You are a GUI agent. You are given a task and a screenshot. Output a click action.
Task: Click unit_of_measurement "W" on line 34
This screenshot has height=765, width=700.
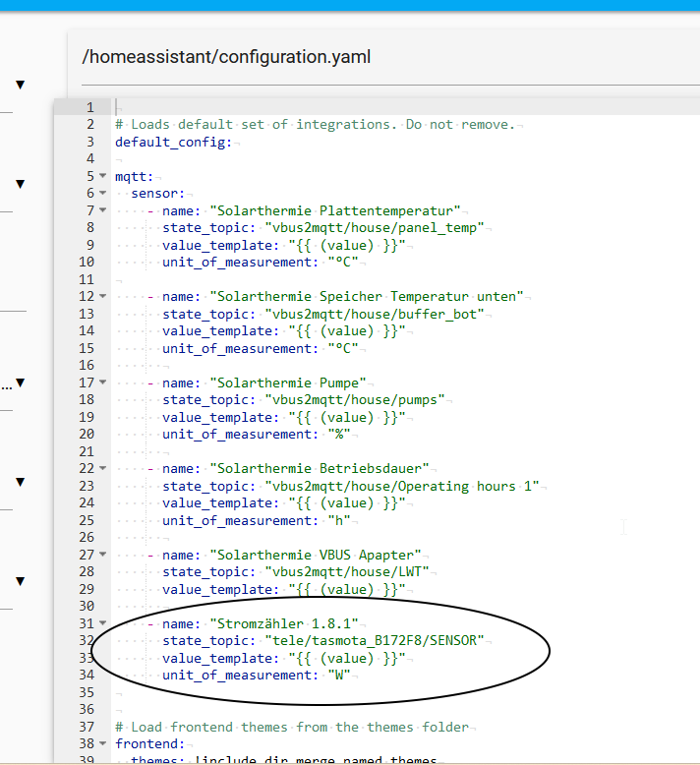coord(256,676)
